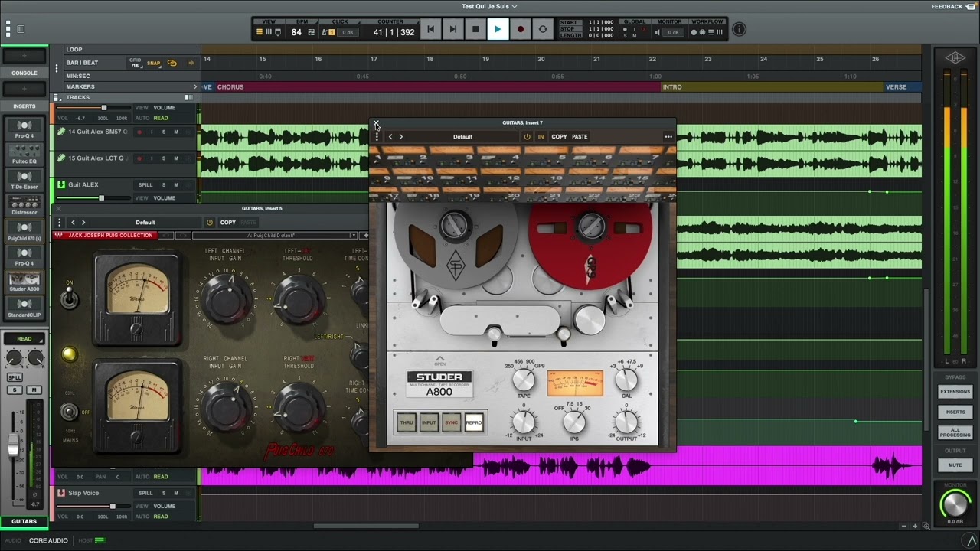The width and height of the screenshot is (980, 551).
Task: Select next preset arrow in Studer window
Action: tap(400, 137)
